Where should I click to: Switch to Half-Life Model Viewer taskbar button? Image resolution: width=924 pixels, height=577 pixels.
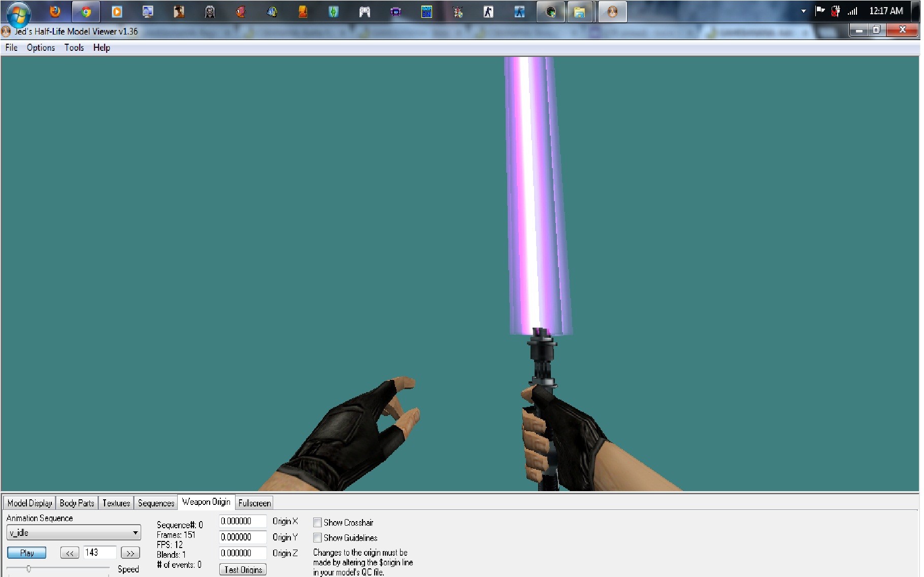(612, 12)
